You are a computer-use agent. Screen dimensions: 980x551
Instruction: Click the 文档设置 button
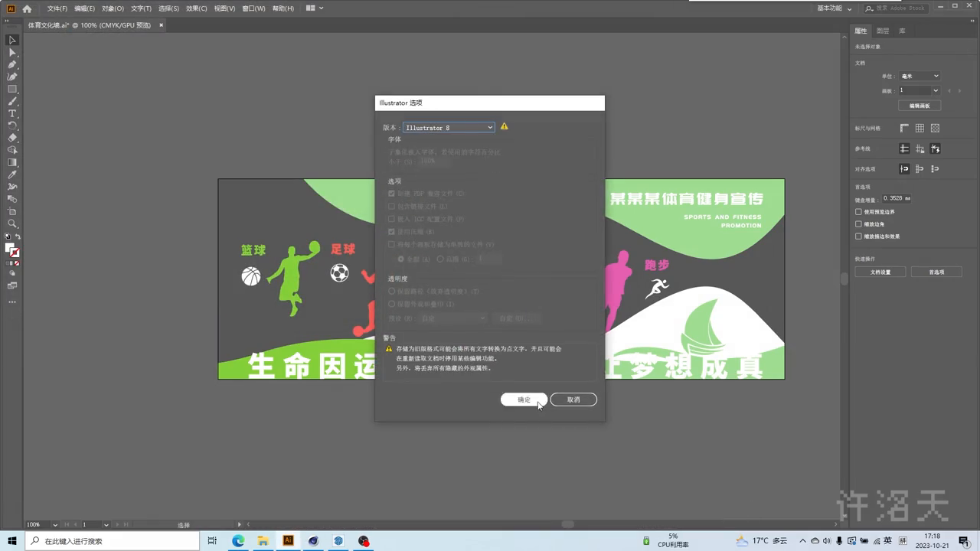pyautogui.click(x=880, y=272)
